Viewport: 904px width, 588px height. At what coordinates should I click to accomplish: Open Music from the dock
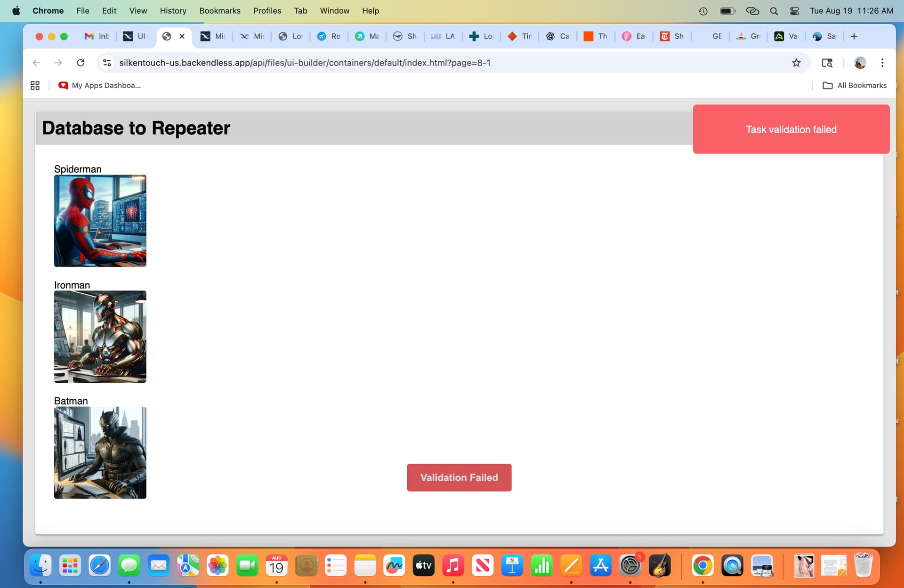click(453, 565)
